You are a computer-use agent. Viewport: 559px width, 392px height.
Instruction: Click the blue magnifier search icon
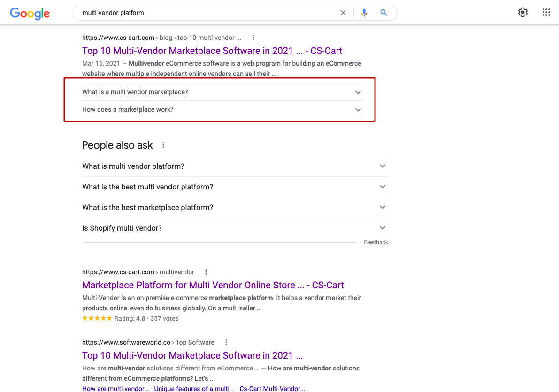pos(384,13)
